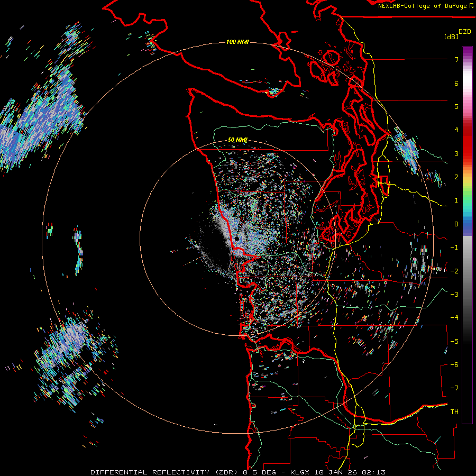Click the KLGX station ID in the caption
476x476 pixels.
click(x=300, y=472)
